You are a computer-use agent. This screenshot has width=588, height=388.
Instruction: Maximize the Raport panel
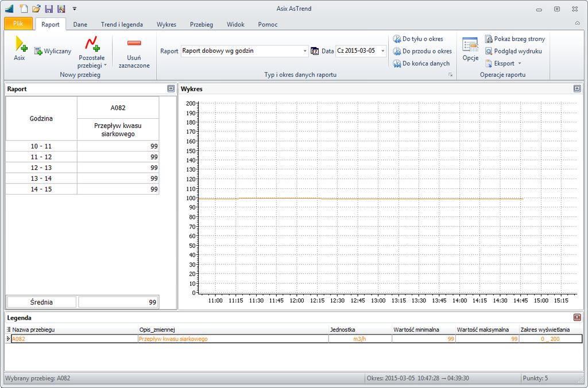[x=171, y=88]
